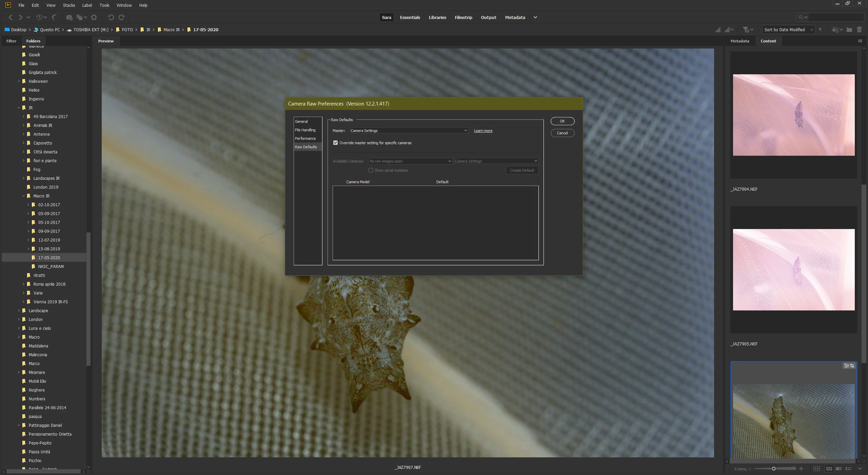Click the lock thumbnail grid icon

816,469
